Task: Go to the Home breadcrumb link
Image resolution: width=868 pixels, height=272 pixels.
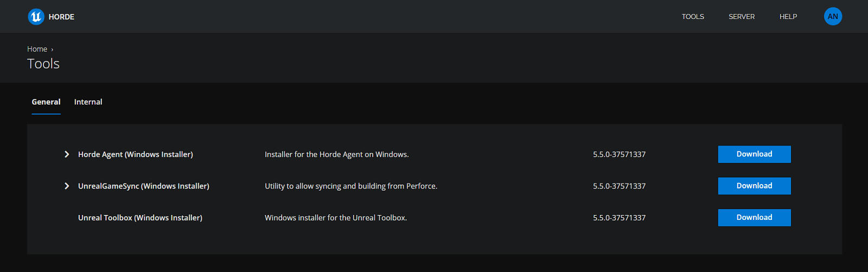Action: 37,49
